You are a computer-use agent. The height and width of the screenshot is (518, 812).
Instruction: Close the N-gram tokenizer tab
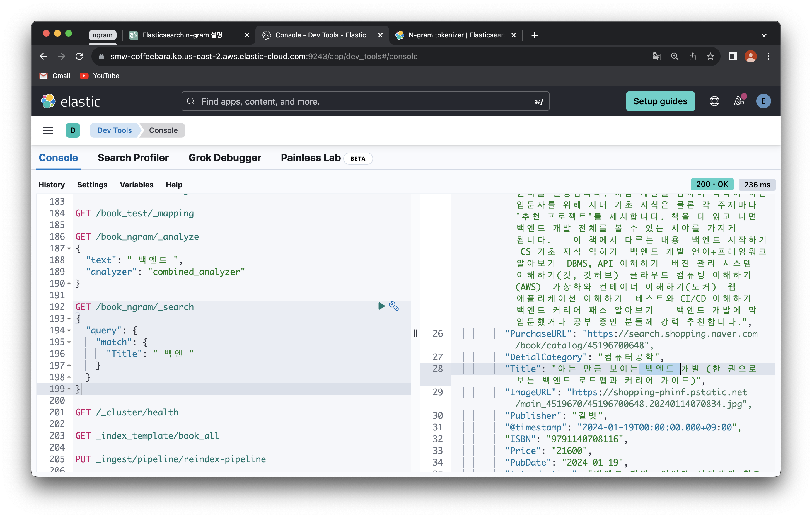pyautogui.click(x=513, y=35)
